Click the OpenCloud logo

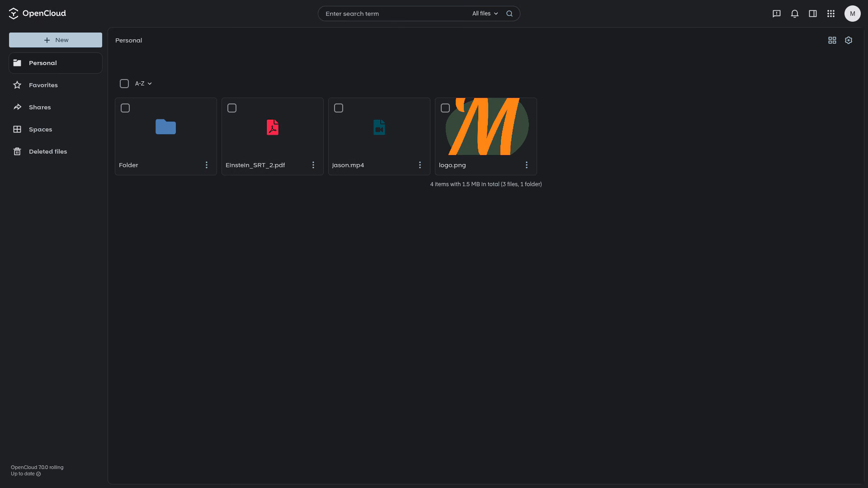coord(38,14)
